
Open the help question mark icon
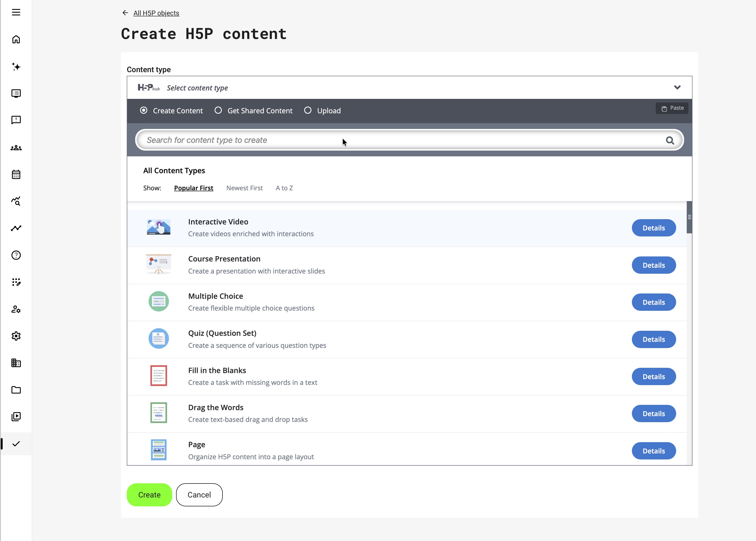click(16, 255)
